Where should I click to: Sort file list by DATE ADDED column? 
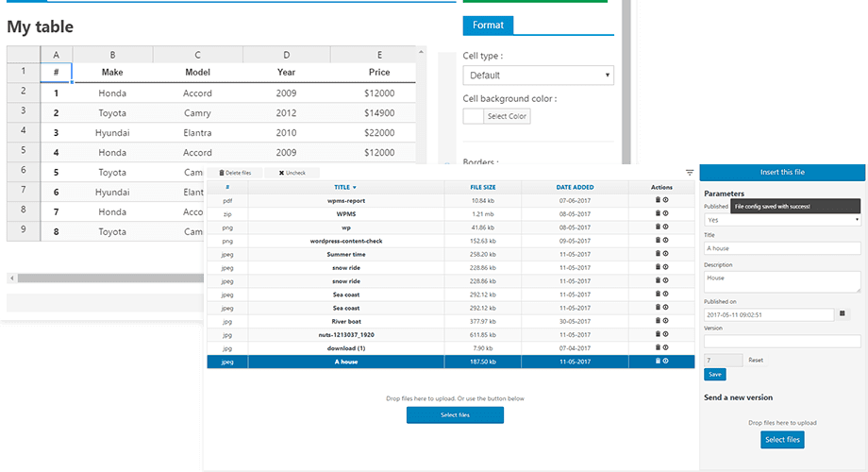[x=575, y=187]
